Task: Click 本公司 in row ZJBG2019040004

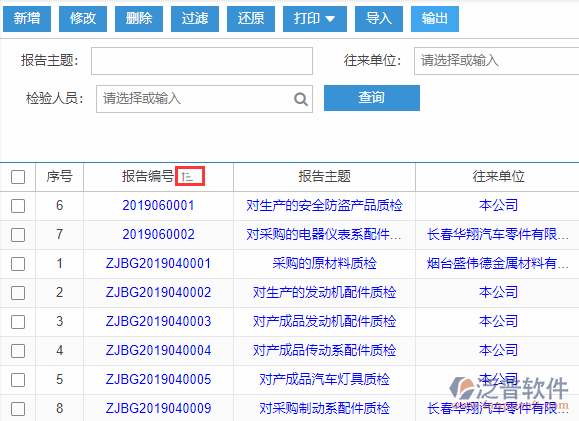Action: 499,350
